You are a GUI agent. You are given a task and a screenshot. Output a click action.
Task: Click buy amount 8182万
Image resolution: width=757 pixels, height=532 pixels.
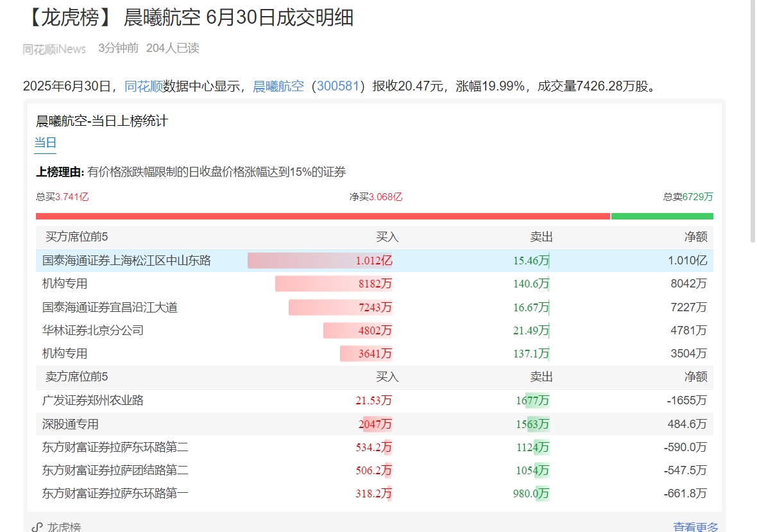(375, 284)
